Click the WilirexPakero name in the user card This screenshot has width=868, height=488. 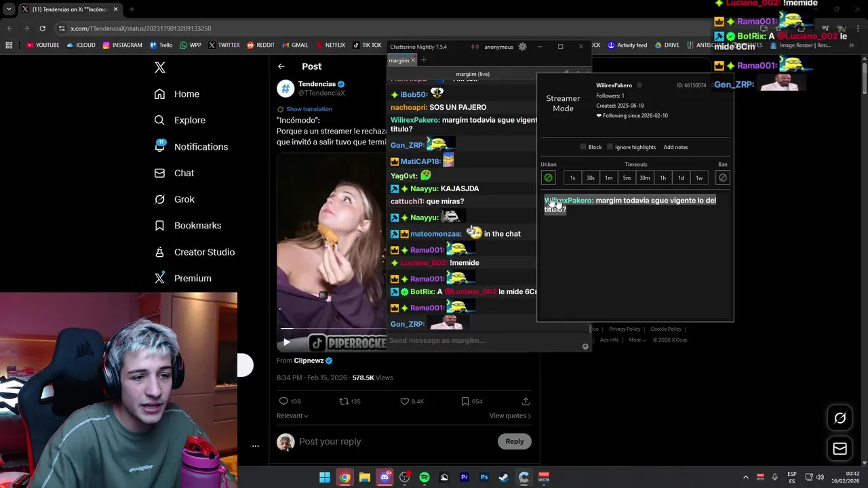coord(614,85)
